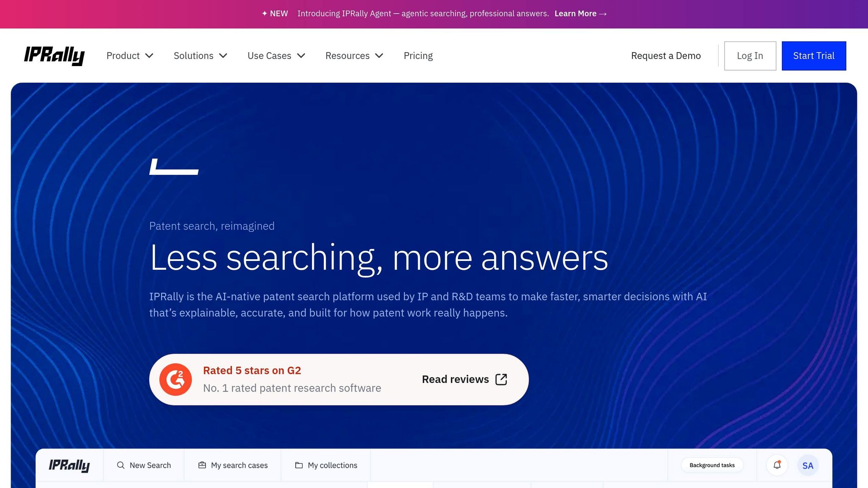The height and width of the screenshot is (488, 868).
Task: Select the New Search tab
Action: (144, 465)
